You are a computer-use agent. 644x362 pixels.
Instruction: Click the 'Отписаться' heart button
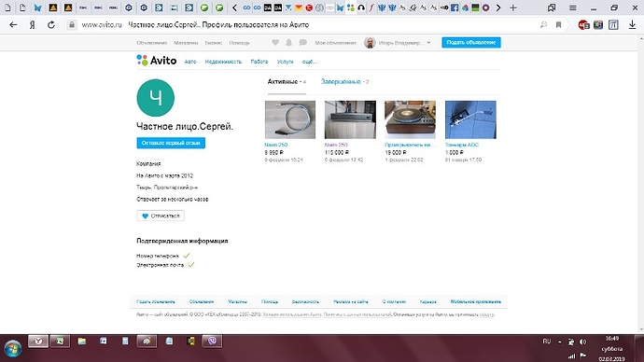161,216
